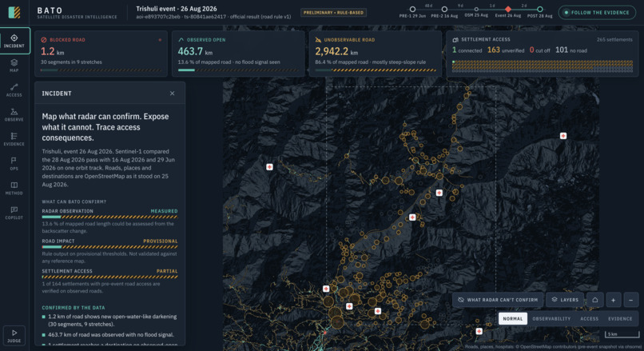Select the POST 28 Aug timeline point
The height and width of the screenshot is (351, 644).
click(540, 9)
